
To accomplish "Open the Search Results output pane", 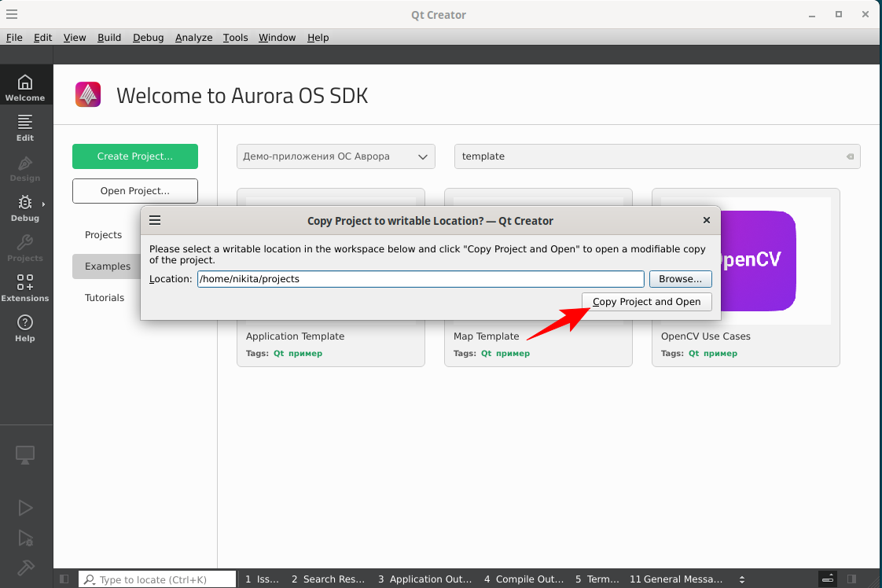I will point(328,579).
